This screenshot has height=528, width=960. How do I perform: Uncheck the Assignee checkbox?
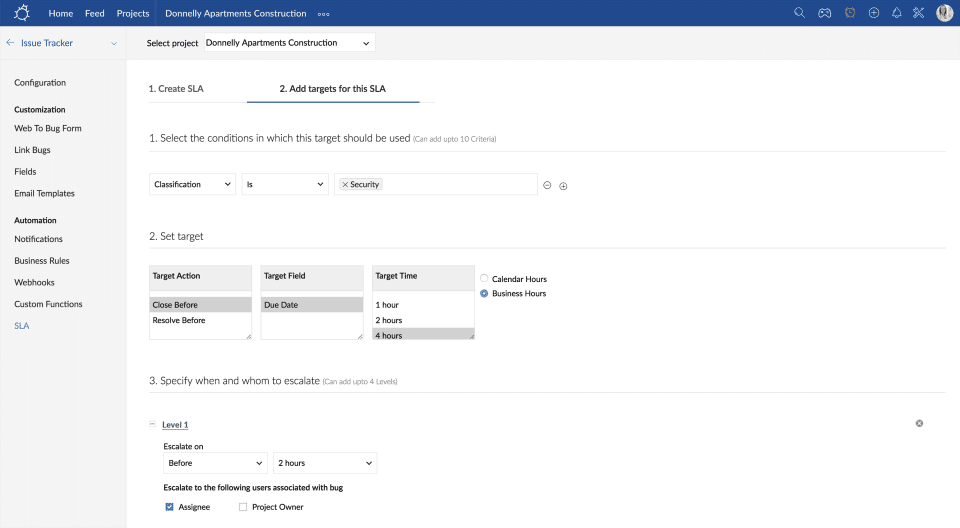pos(169,507)
